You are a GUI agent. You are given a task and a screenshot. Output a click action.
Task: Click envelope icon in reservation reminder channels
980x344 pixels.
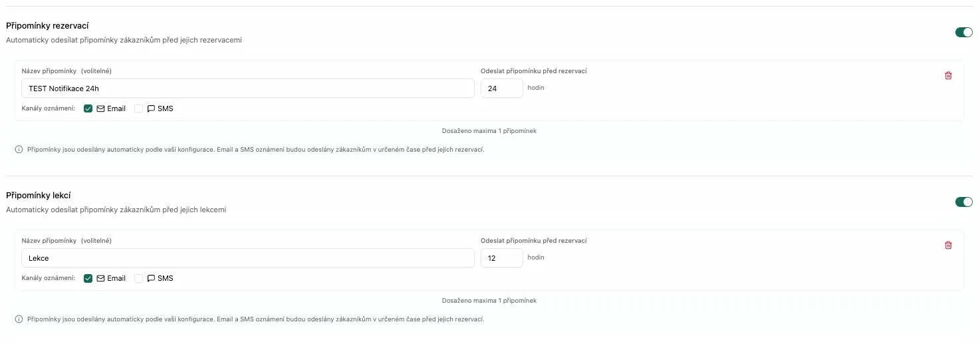tap(100, 108)
